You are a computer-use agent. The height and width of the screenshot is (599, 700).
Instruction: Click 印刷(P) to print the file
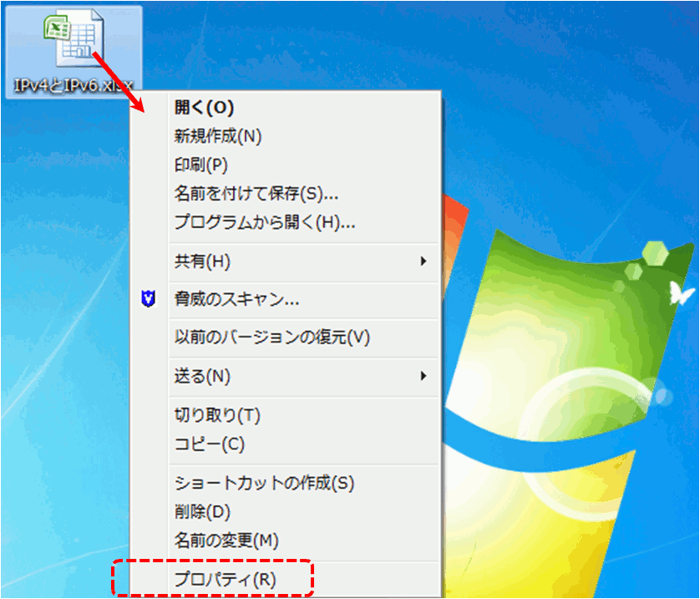tap(200, 165)
